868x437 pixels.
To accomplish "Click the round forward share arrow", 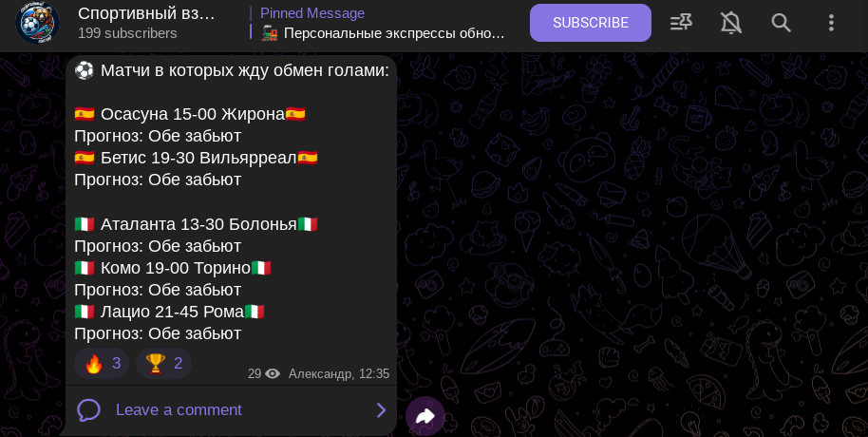I will (x=425, y=416).
